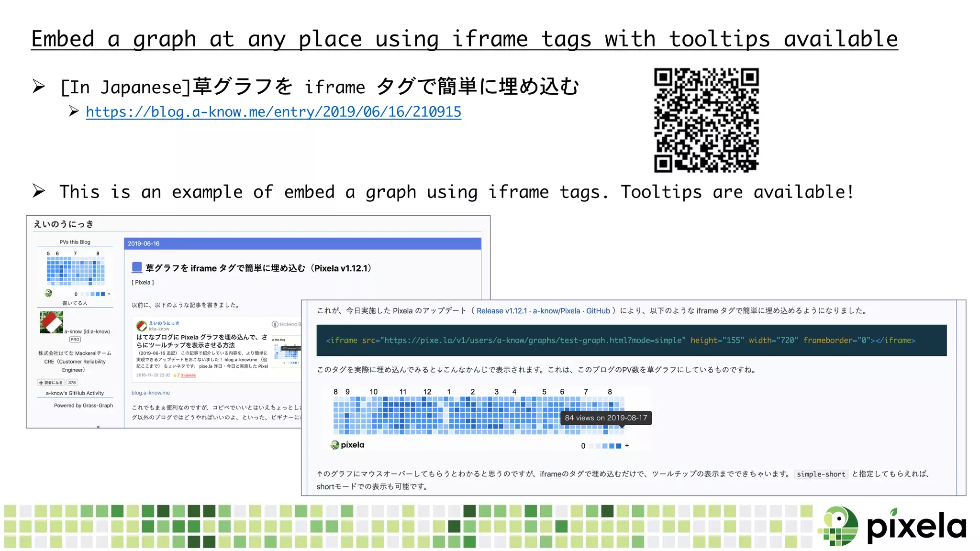Click the small avatar in the embedded article card
Screen dimensions: 980x551
pos(141,326)
